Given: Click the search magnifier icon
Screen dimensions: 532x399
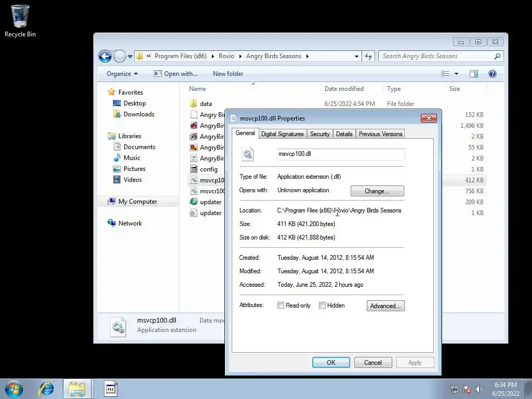Looking at the screenshot, I should pyautogui.click(x=497, y=56).
